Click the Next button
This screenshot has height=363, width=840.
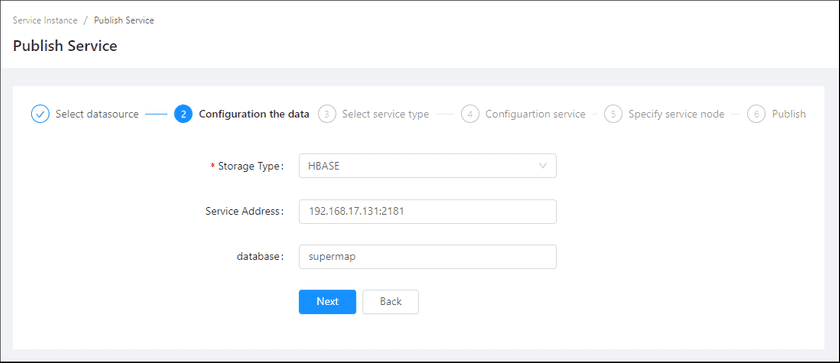point(327,301)
